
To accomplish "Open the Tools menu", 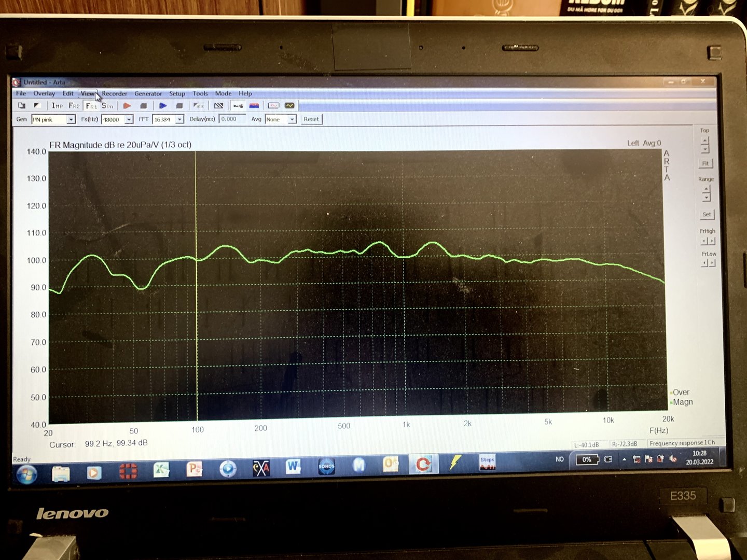I will [x=200, y=94].
